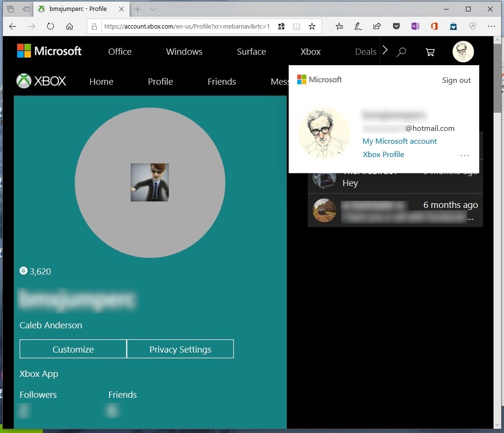This screenshot has height=433, width=504.
Task: Open the Share panel icon
Action: (377, 26)
